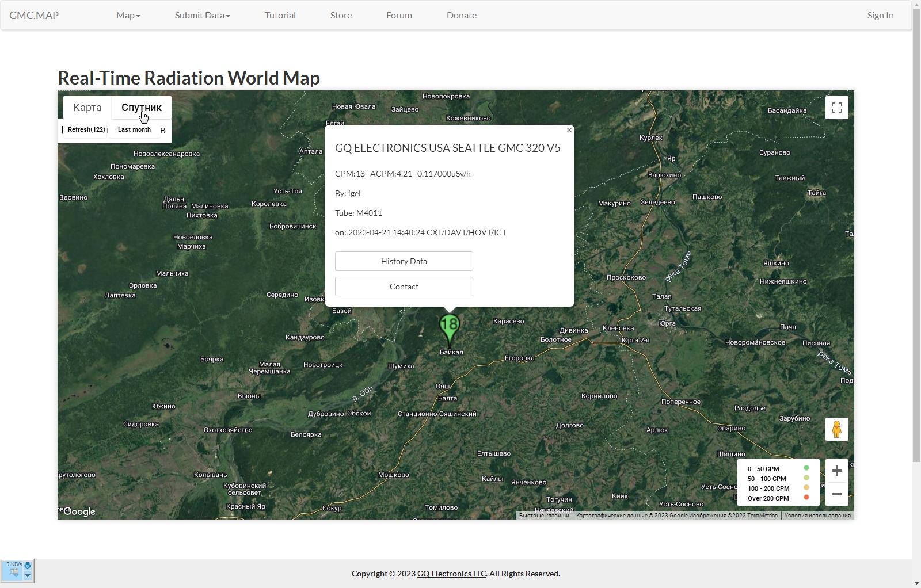This screenshot has height=588, width=921.
Task: Click the Проскоково map label
Action: point(626,277)
